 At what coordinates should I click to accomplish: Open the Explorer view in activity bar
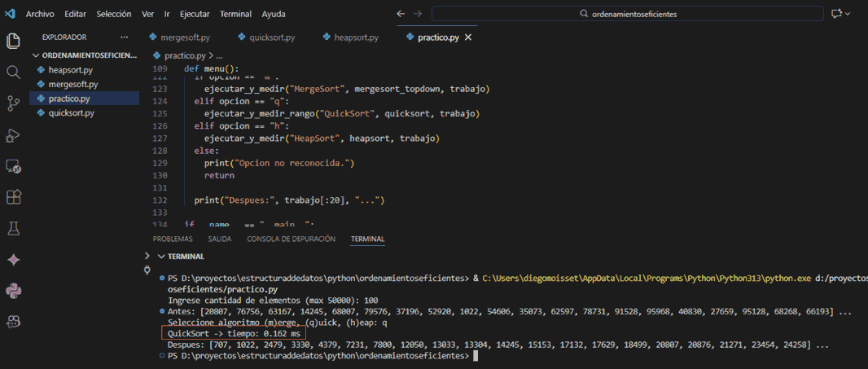tap(13, 41)
